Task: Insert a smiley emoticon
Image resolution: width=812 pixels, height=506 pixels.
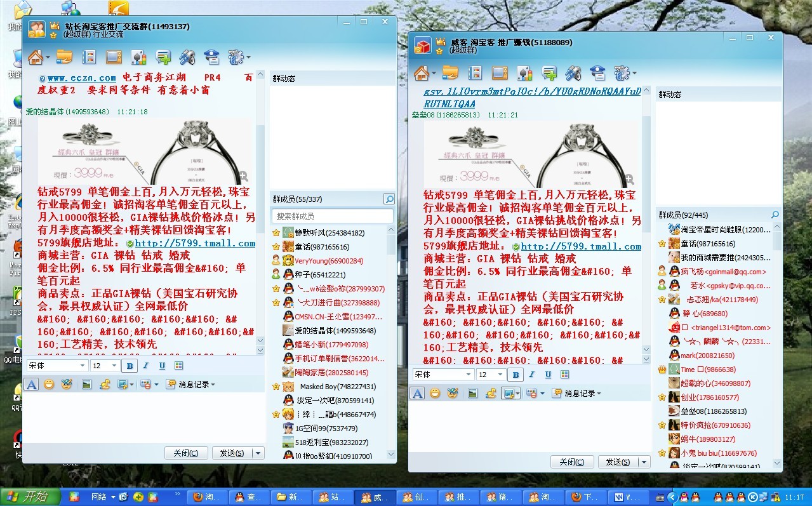Action: (48, 384)
